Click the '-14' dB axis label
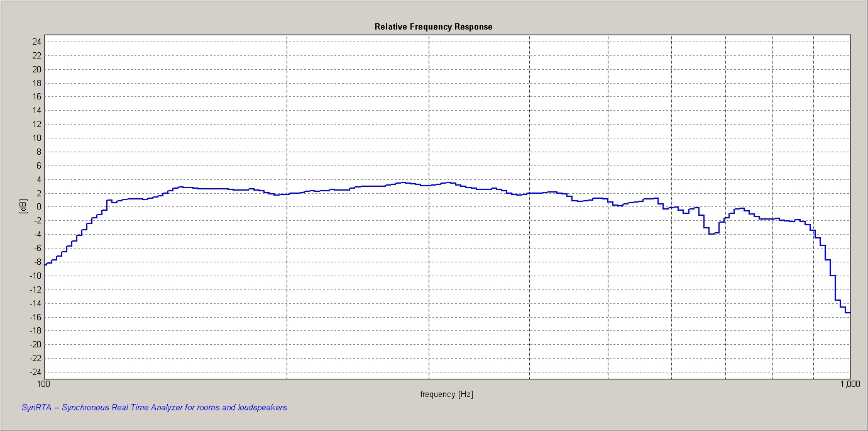This screenshot has width=868, height=431. (x=35, y=303)
